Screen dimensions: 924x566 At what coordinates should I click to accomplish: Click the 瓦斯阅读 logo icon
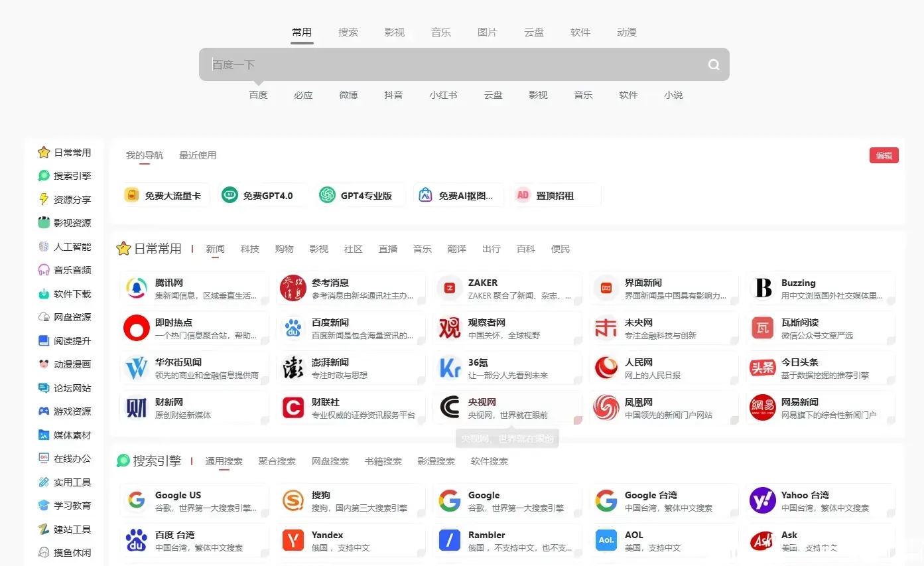tap(763, 328)
